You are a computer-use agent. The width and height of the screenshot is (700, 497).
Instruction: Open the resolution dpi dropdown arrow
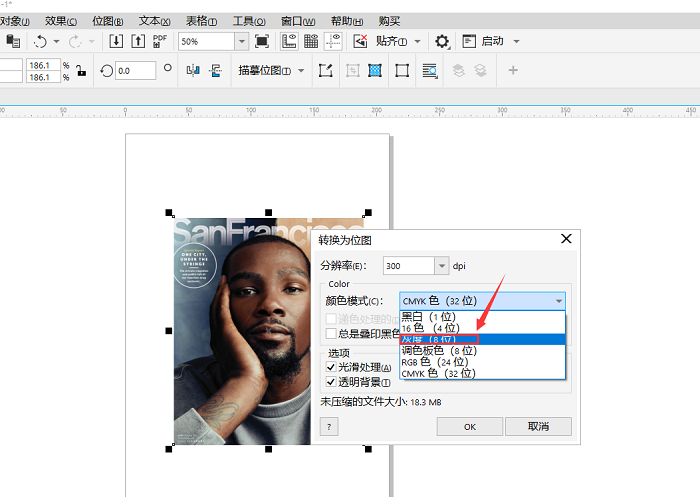442,266
